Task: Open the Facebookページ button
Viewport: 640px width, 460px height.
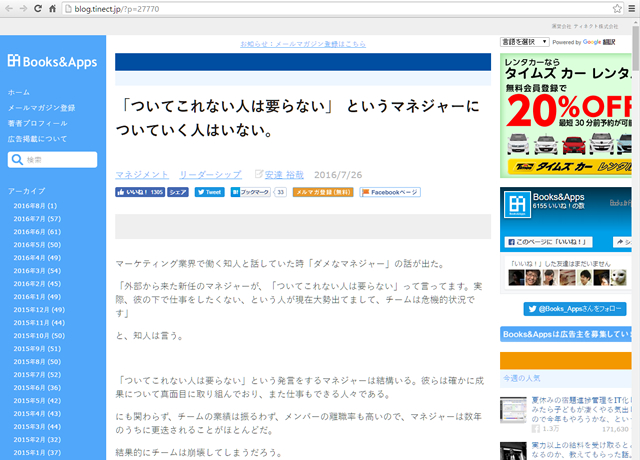Action: pyautogui.click(x=390, y=192)
